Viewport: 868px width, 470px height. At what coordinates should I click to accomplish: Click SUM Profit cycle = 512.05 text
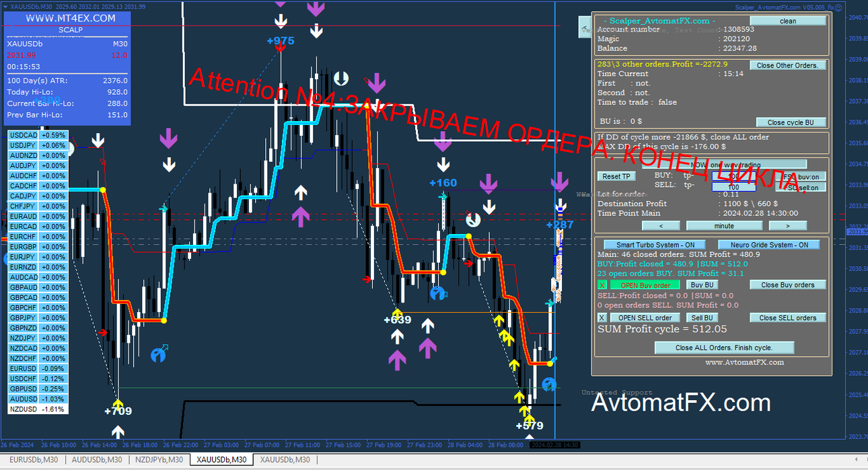click(662, 329)
